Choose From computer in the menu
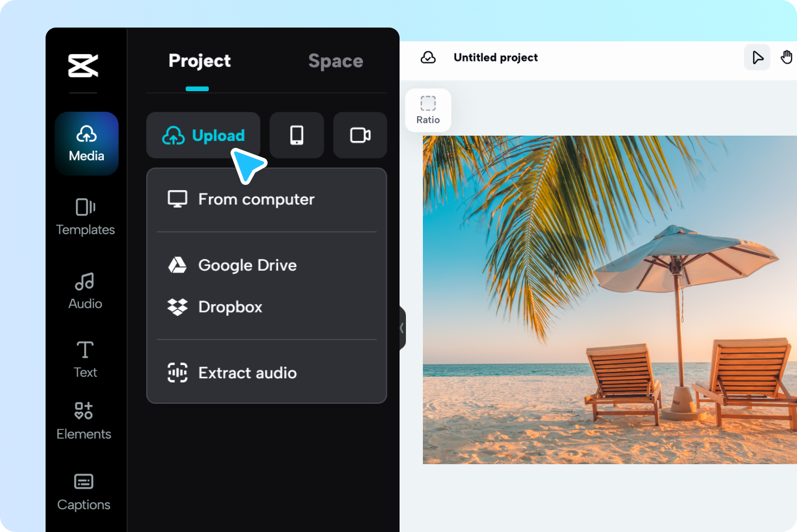The width and height of the screenshot is (797, 532). pos(256,199)
